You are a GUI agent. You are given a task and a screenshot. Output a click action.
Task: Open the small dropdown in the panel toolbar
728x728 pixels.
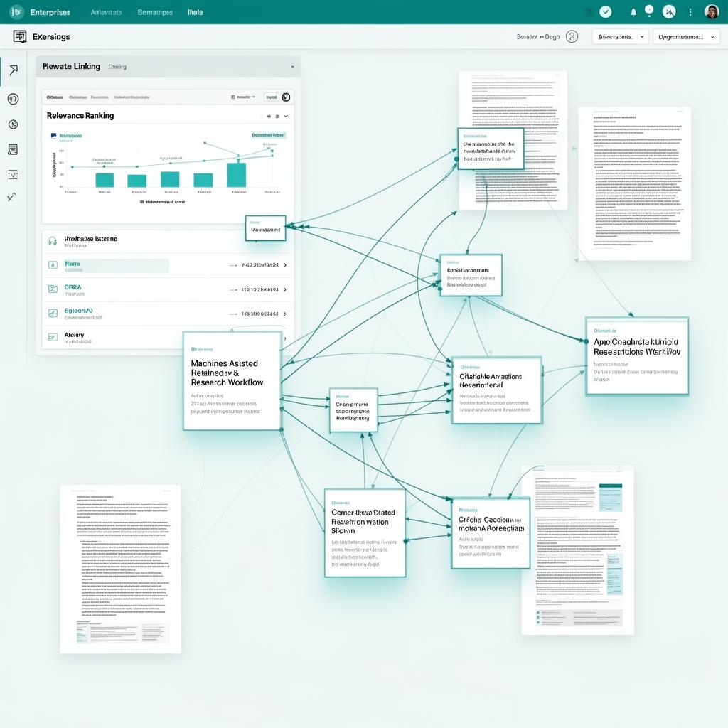[x=243, y=97]
